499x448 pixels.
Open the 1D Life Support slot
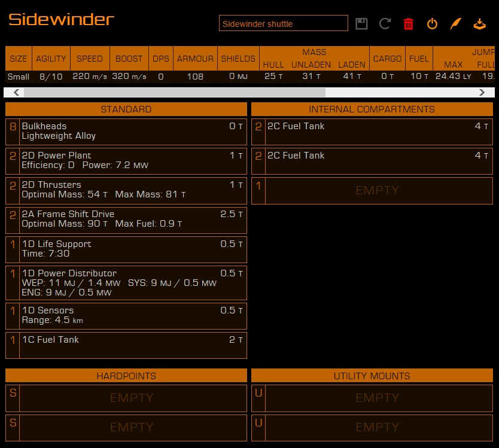point(126,249)
